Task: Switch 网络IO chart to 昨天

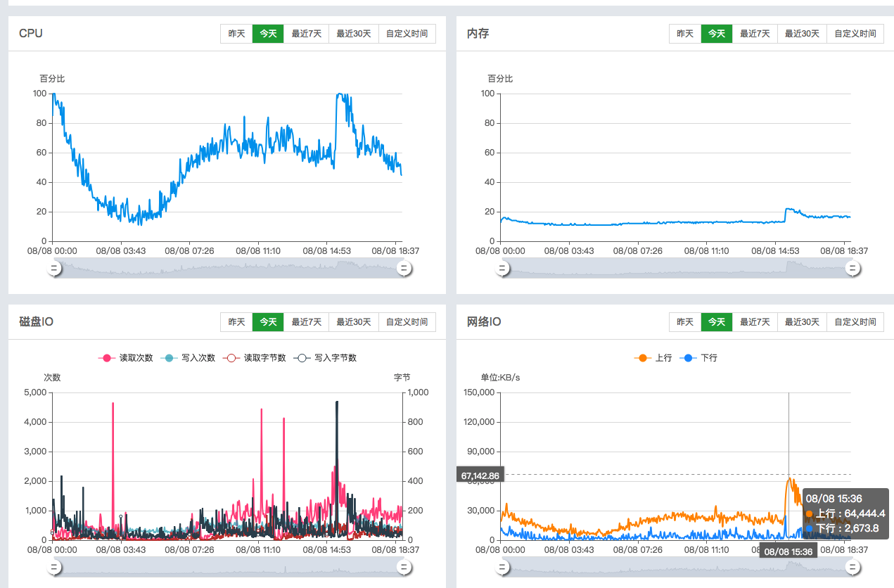Action: (684, 322)
